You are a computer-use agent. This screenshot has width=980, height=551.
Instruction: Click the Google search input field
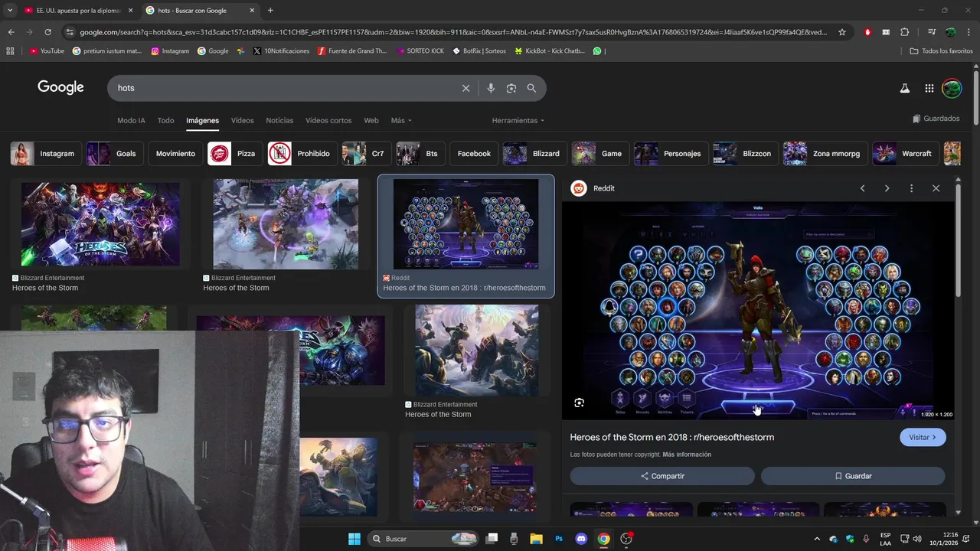[283, 88]
